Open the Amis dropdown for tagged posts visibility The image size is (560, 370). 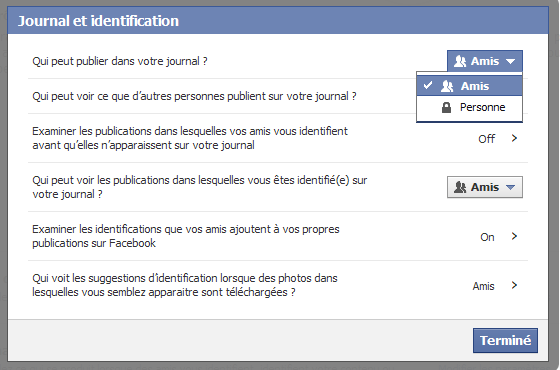click(485, 187)
